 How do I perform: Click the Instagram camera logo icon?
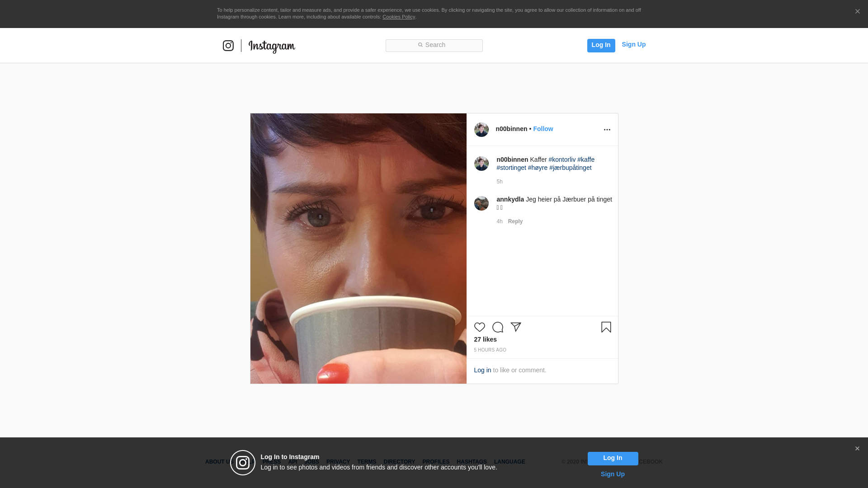coord(228,46)
